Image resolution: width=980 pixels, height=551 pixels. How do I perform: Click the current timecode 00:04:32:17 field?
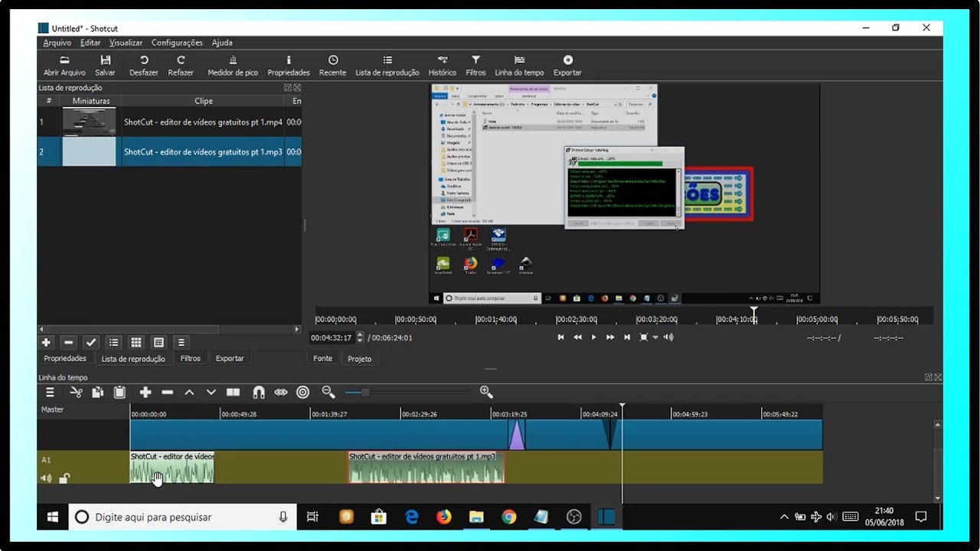click(x=332, y=337)
